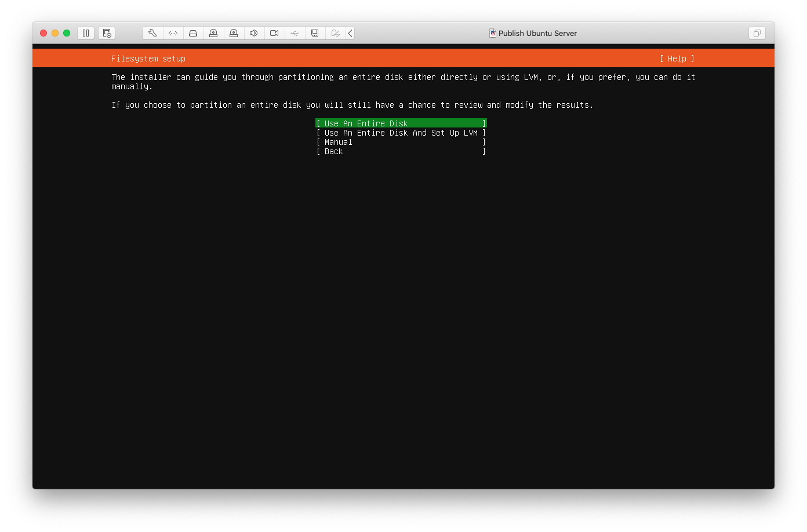Choose the Manual partitioning option
Screen dimensions: 807x532
coord(401,142)
